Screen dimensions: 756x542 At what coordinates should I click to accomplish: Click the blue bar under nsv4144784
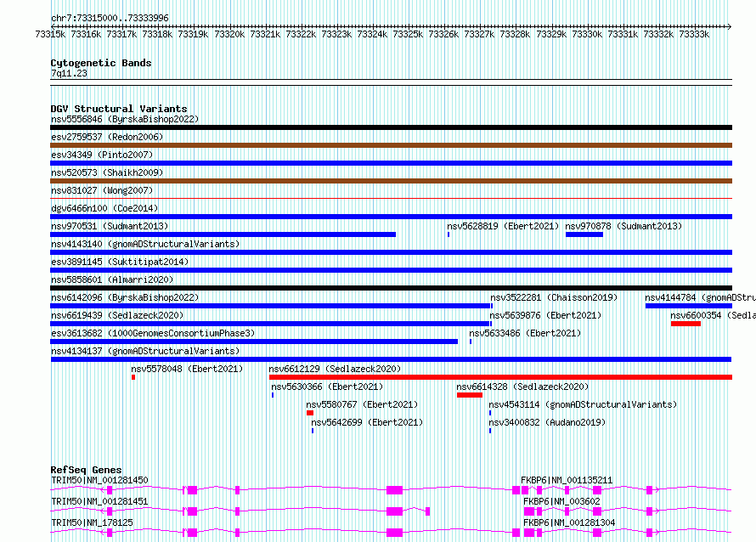[x=689, y=306]
